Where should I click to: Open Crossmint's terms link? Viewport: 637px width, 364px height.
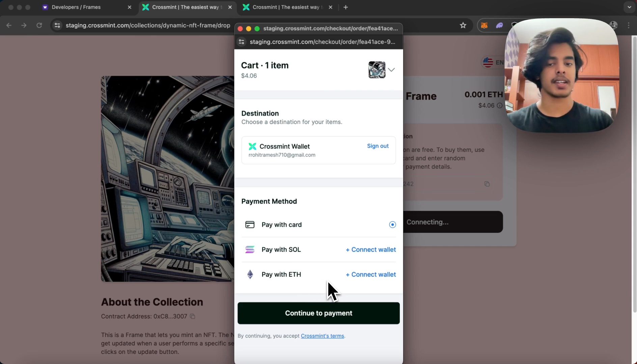point(322,336)
